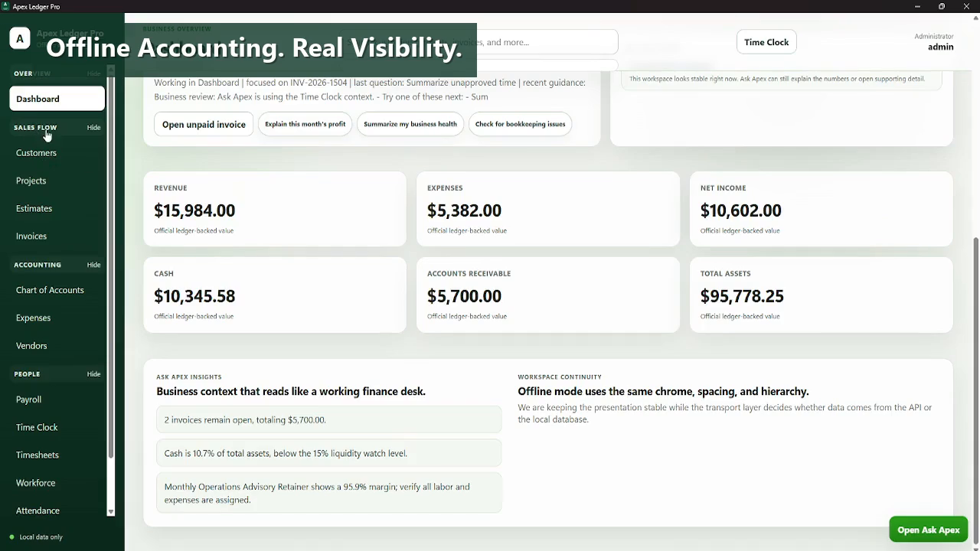This screenshot has height=551, width=980.
Task: Go to Projects section
Action: pyautogui.click(x=57, y=181)
